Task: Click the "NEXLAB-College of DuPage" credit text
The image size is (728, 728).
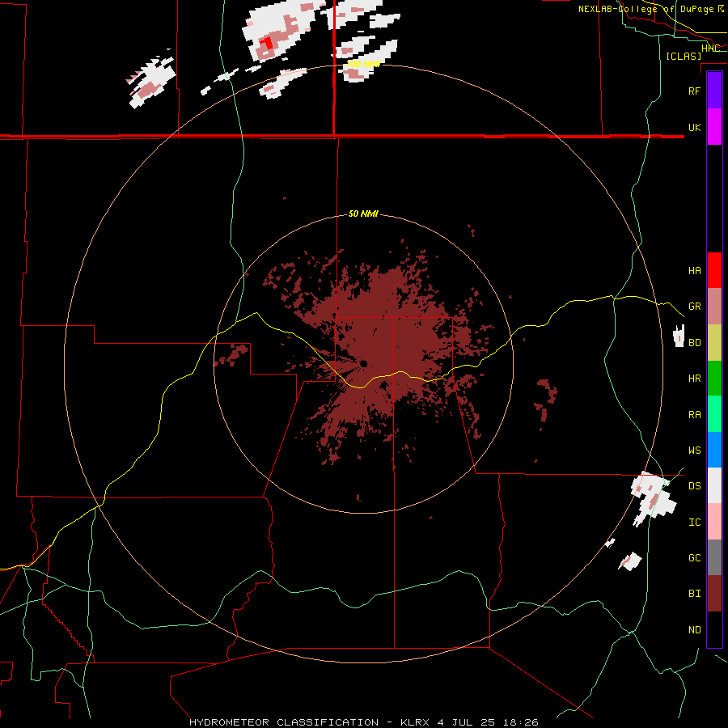Action: coord(645,9)
